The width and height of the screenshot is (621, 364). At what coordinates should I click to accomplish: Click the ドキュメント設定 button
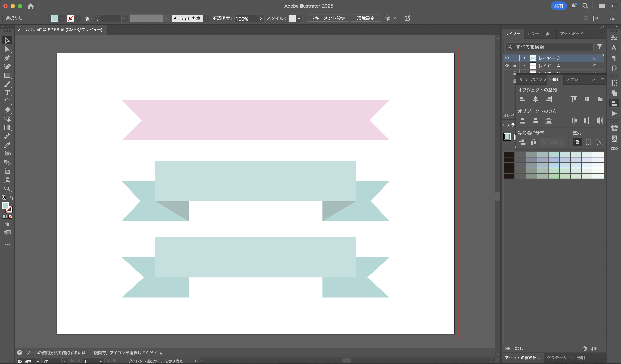pyautogui.click(x=328, y=18)
